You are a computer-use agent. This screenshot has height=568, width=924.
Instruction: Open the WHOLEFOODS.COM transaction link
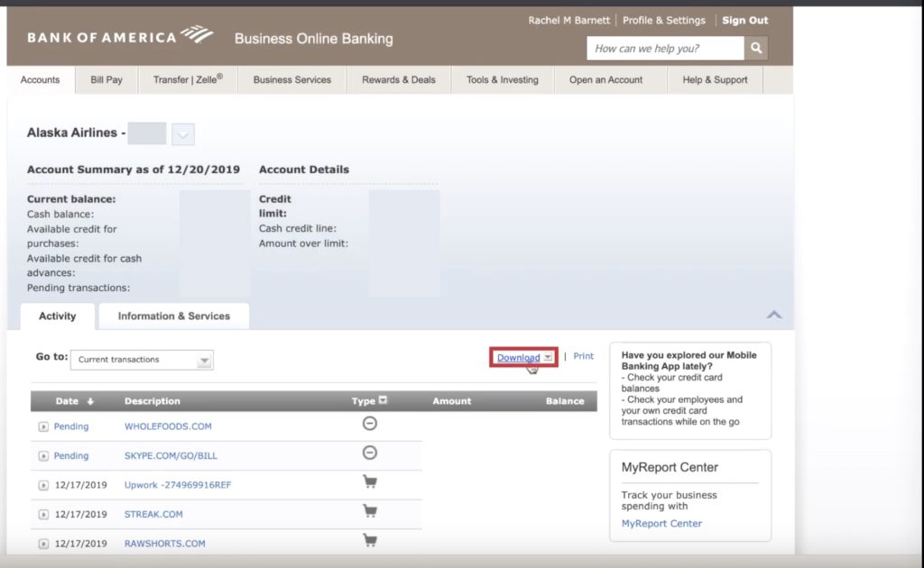168,426
